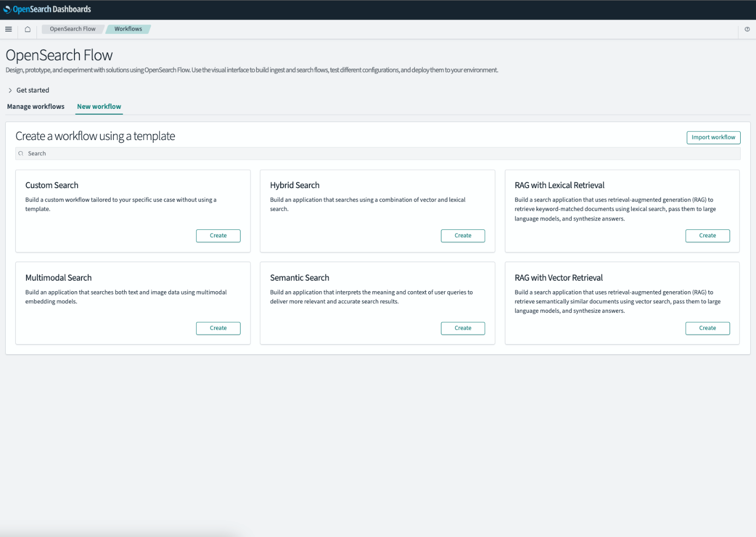Image resolution: width=756 pixels, height=537 pixels.
Task: Click the home icon in the toolbar
Action: [x=27, y=29]
